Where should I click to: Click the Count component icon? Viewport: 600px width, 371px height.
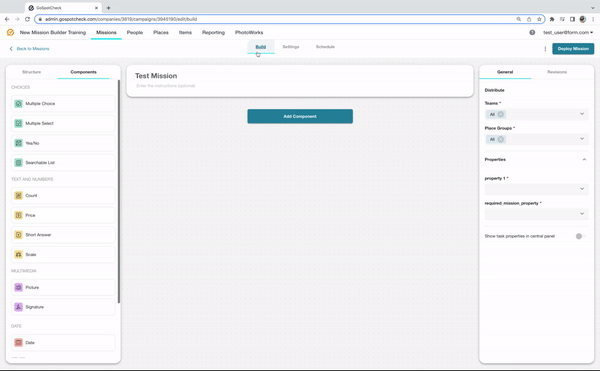tap(18, 195)
